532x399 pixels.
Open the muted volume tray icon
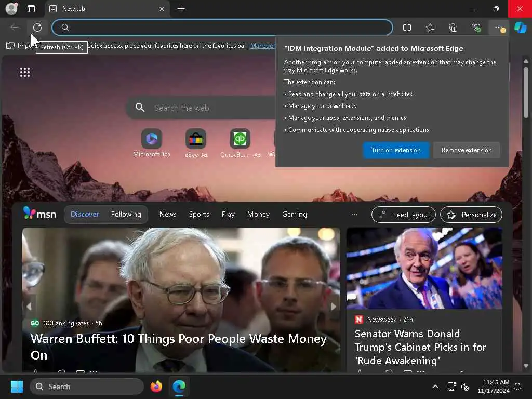tap(465, 387)
